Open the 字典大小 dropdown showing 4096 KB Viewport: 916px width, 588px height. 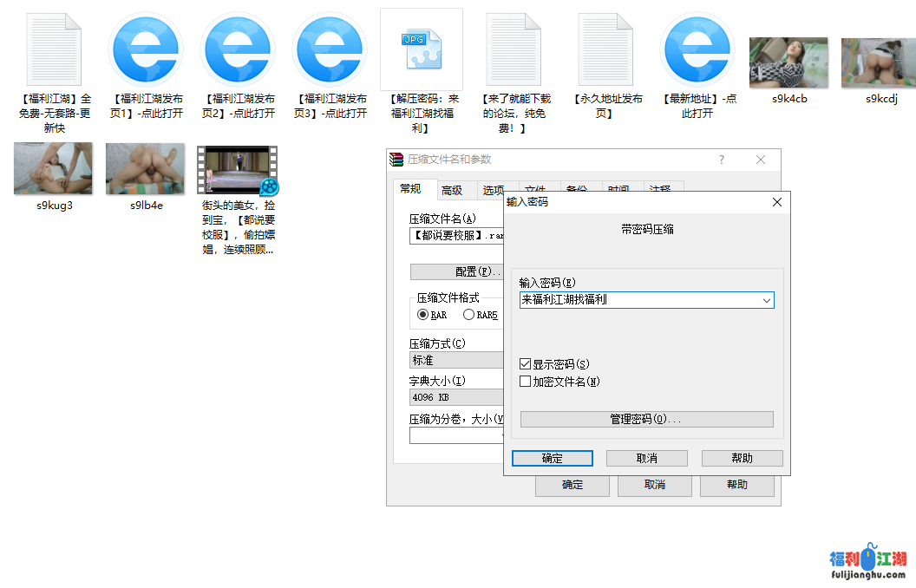(x=456, y=397)
